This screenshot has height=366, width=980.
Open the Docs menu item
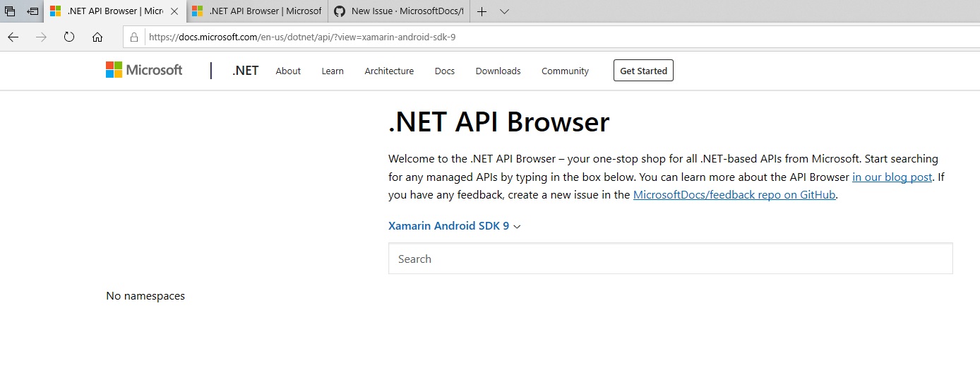[445, 71]
